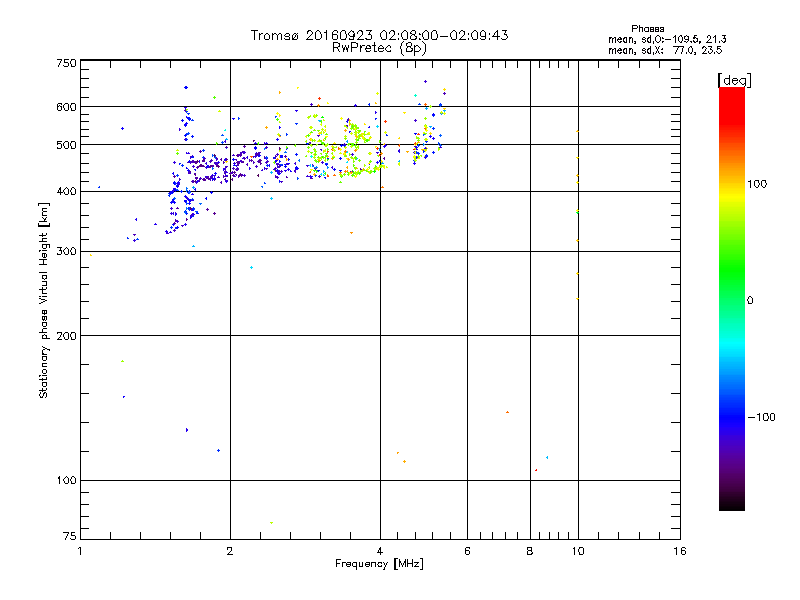Click the y-axis '600' tick label

66,107
